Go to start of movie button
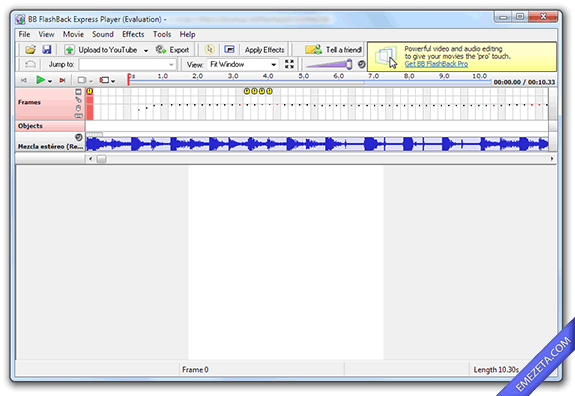 tap(24, 80)
